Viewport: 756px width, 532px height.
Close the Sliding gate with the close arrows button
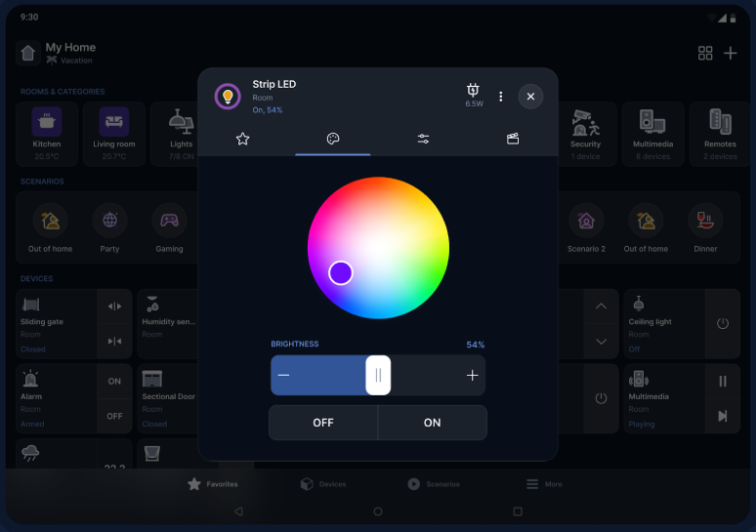point(114,342)
